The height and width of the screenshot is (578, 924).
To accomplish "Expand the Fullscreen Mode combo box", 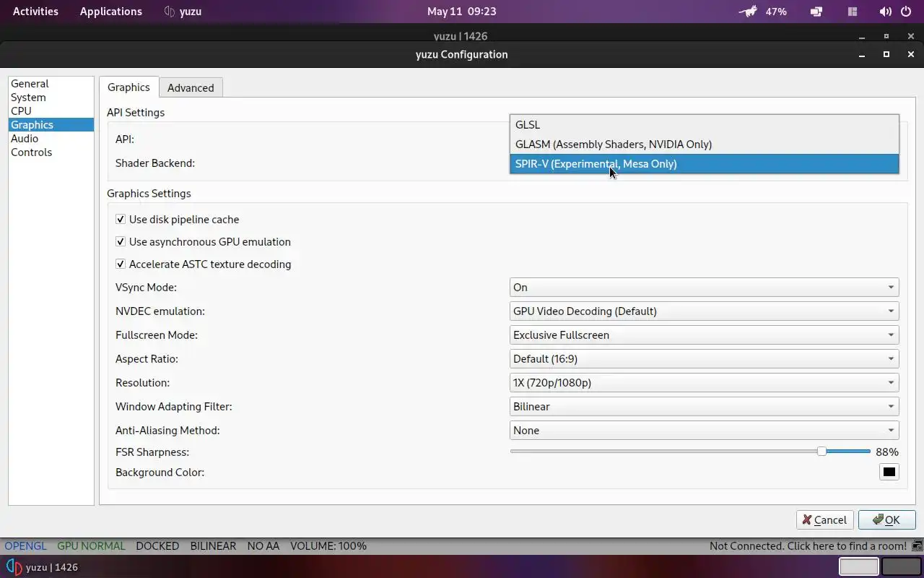I will 704,335.
